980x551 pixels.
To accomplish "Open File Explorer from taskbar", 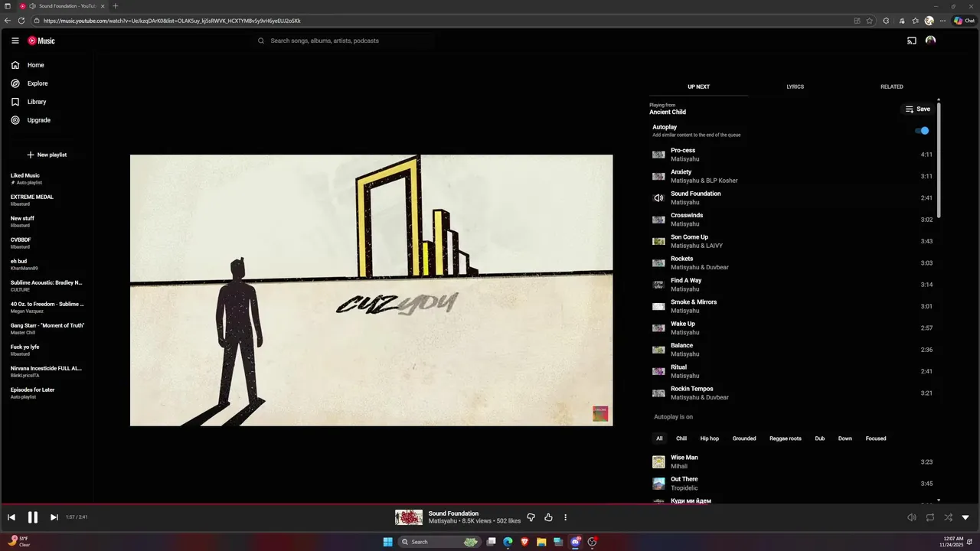I will tap(541, 542).
